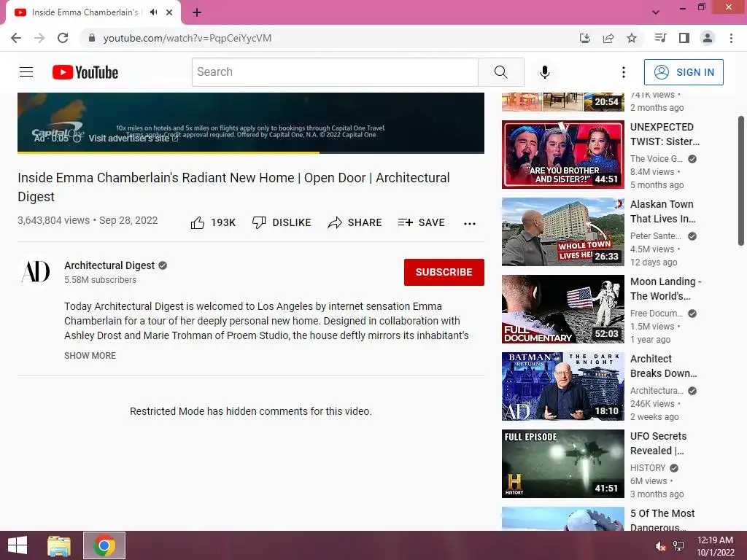Open a new browser tab

pos(197,12)
